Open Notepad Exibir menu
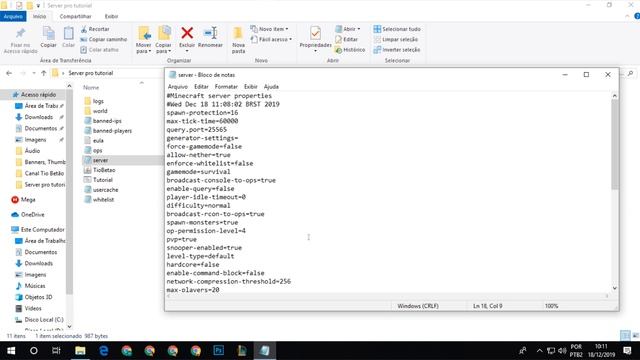Image resolution: width=640 pixels, height=360 pixels. pyautogui.click(x=251, y=87)
